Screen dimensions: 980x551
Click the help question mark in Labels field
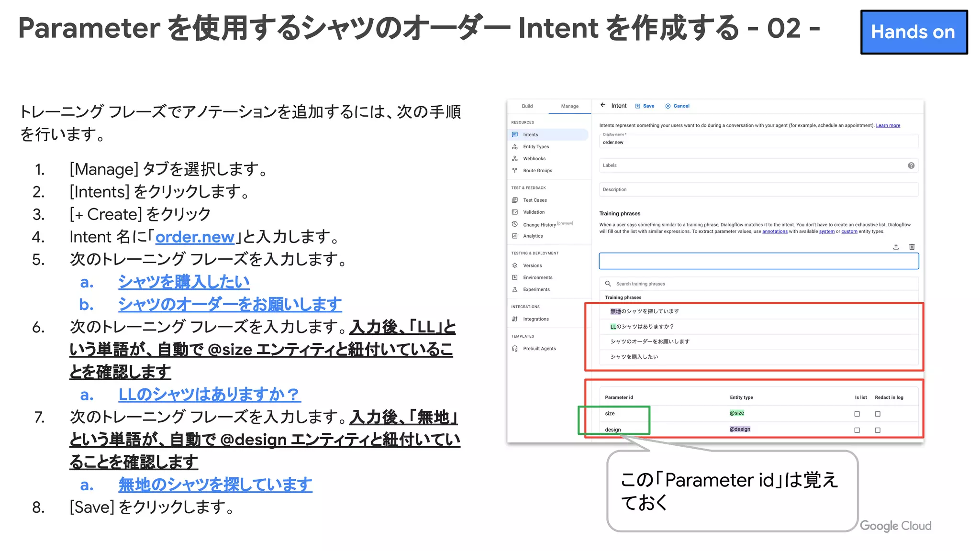(x=911, y=165)
